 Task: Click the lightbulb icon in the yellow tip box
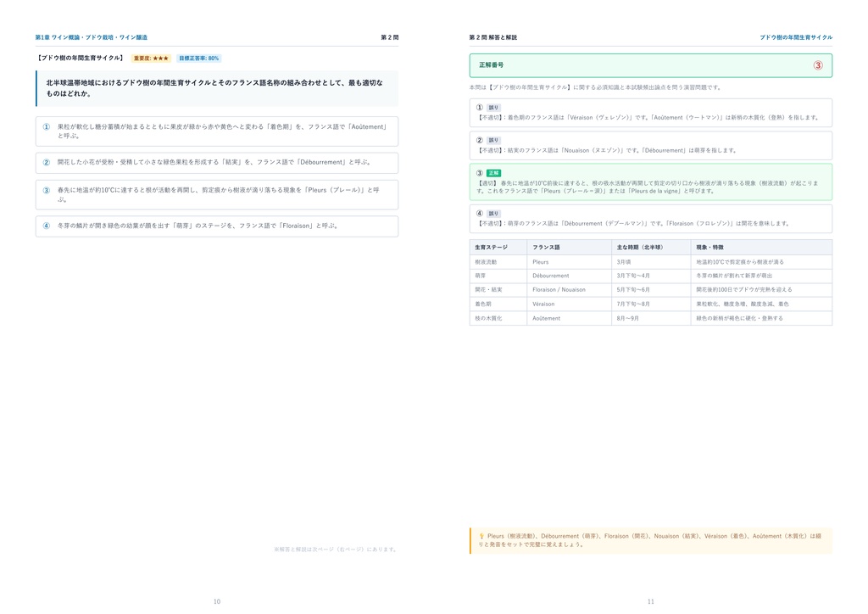[x=481, y=536]
